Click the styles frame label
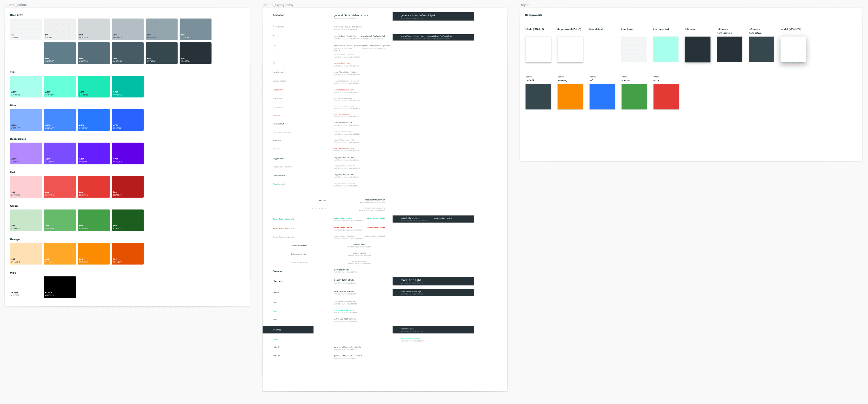This screenshot has height=404, width=868. (x=525, y=5)
